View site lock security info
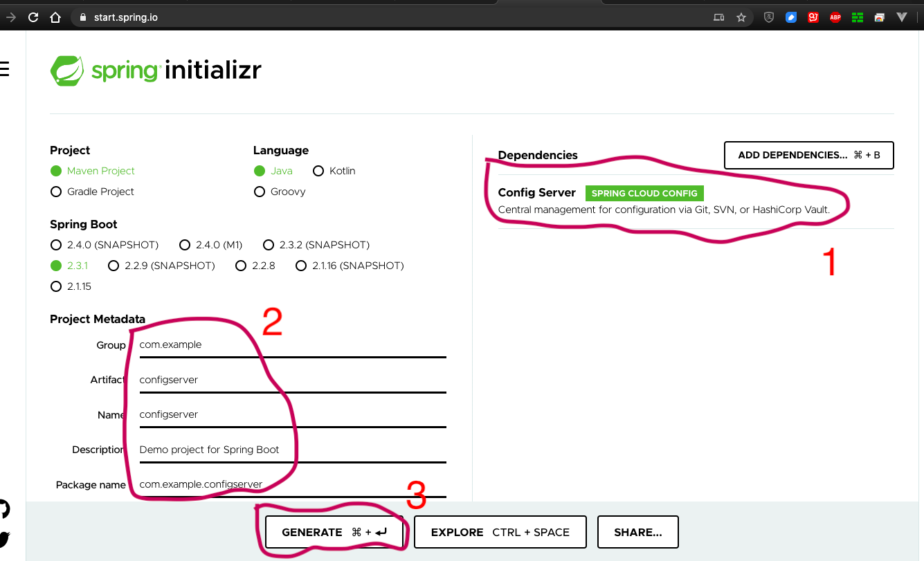Image resolution: width=924 pixels, height=561 pixels. tap(83, 17)
